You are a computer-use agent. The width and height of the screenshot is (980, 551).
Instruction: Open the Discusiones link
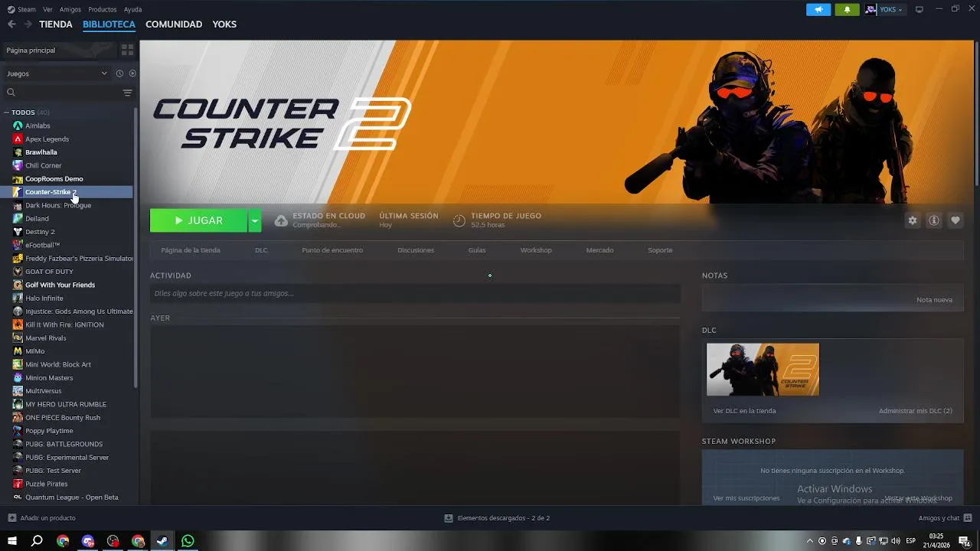click(416, 250)
